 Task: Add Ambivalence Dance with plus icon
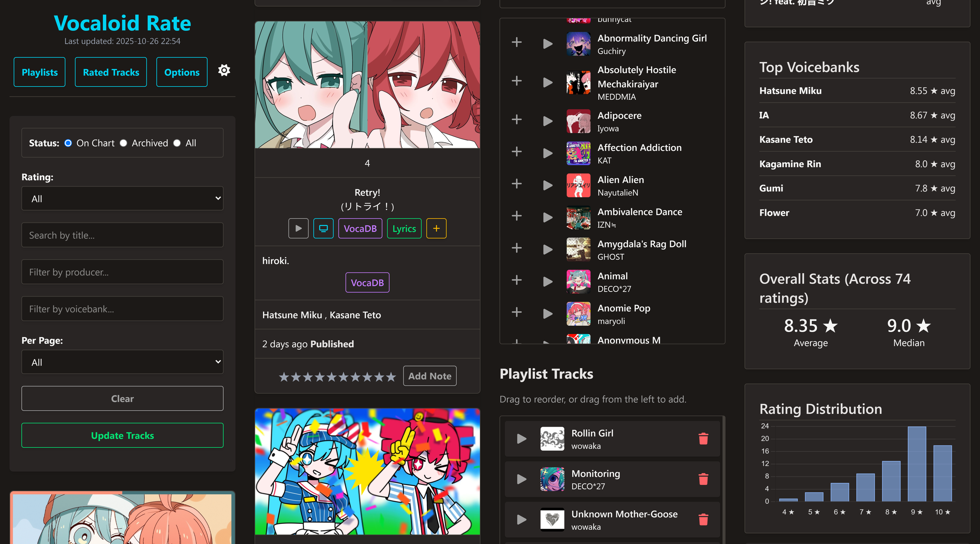point(517,216)
